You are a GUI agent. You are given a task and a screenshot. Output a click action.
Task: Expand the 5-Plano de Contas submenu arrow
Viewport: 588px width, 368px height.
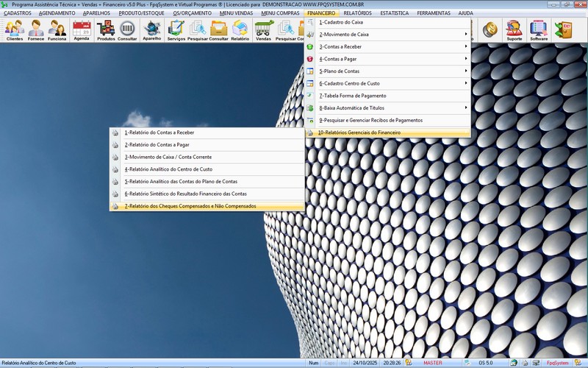click(466, 71)
